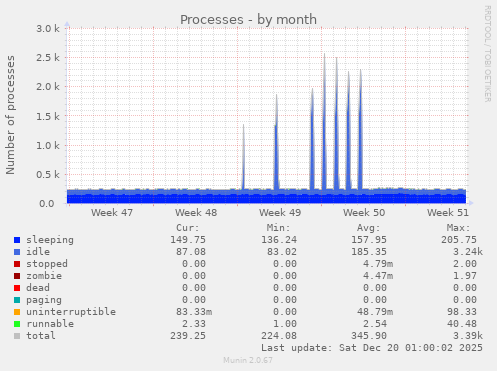Click the 'Week 50' axis label
The image size is (497, 371).
click(x=364, y=213)
